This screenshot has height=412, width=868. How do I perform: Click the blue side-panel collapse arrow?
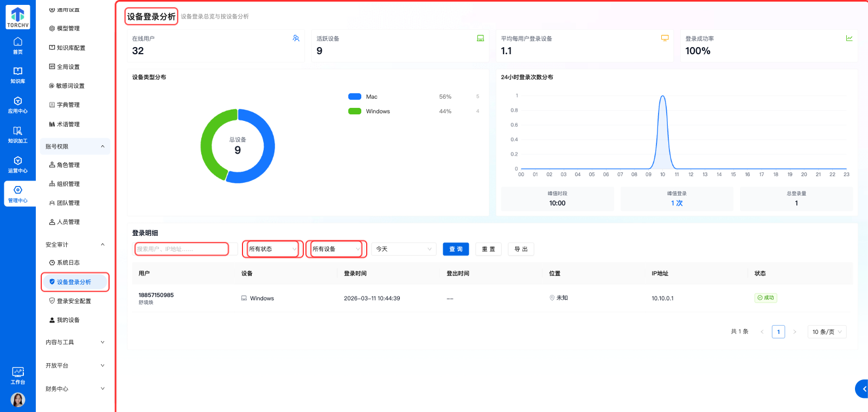pyautogui.click(x=863, y=389)
